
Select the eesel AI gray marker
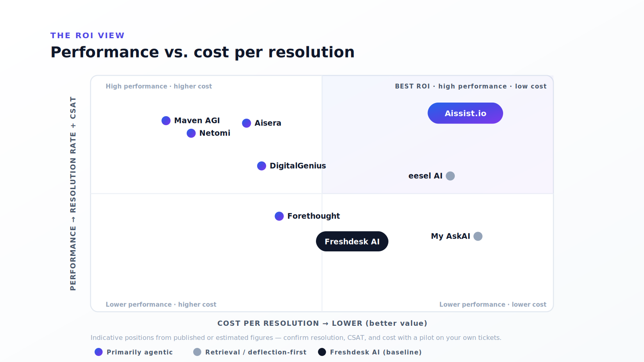coord(450,176)
